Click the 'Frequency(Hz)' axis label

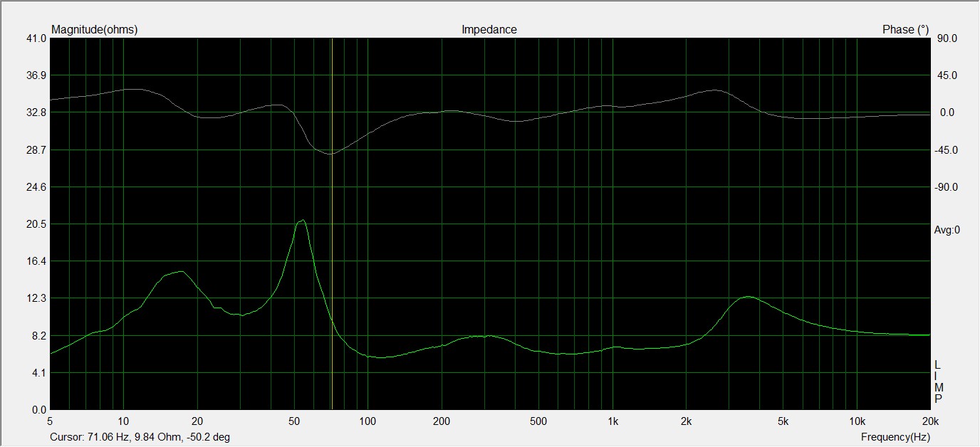[895, 436]
